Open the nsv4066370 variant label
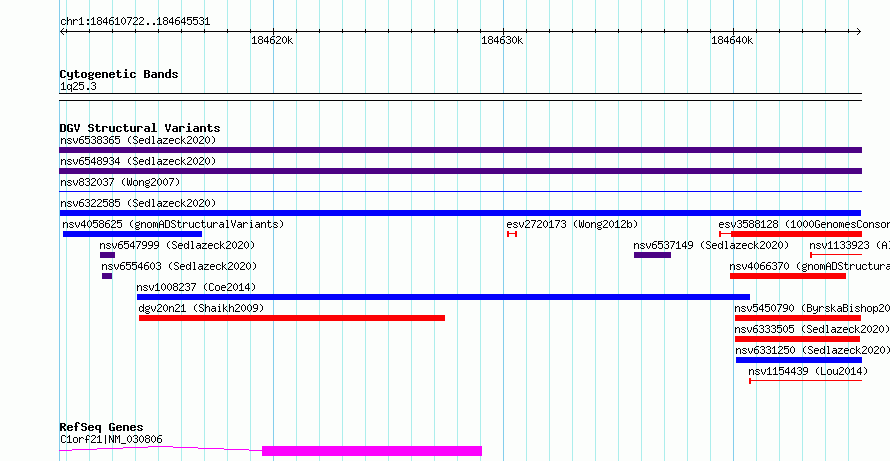 809,266
